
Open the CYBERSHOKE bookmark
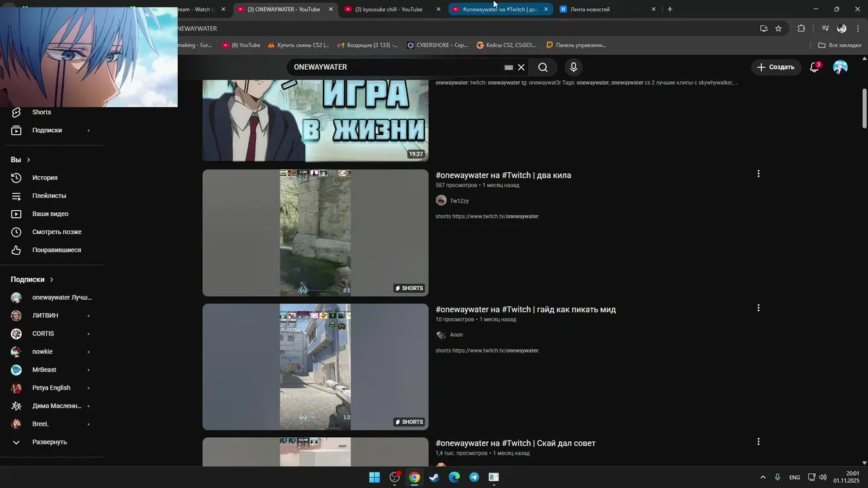(x=437, y=45)
